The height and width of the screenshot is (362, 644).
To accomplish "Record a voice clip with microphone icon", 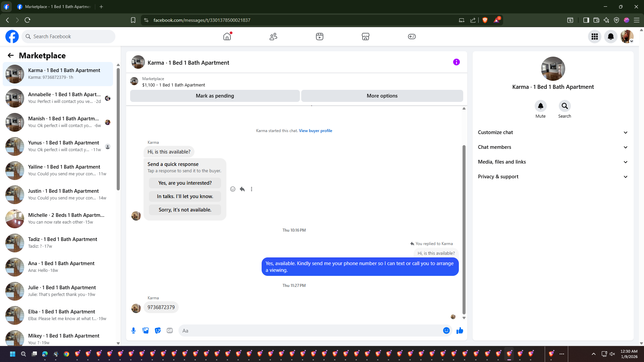I will [x=133, y=330].
